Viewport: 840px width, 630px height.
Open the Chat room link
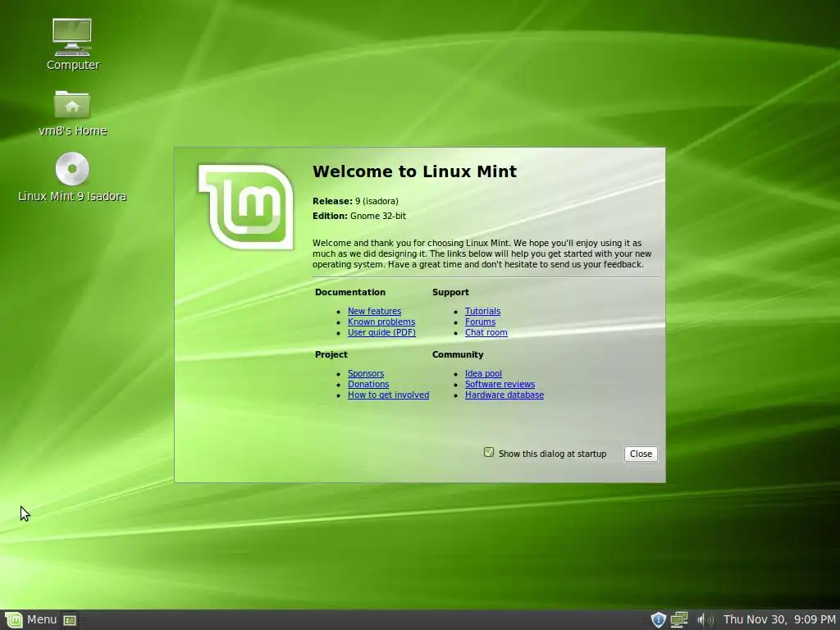[x=486, y=333]
